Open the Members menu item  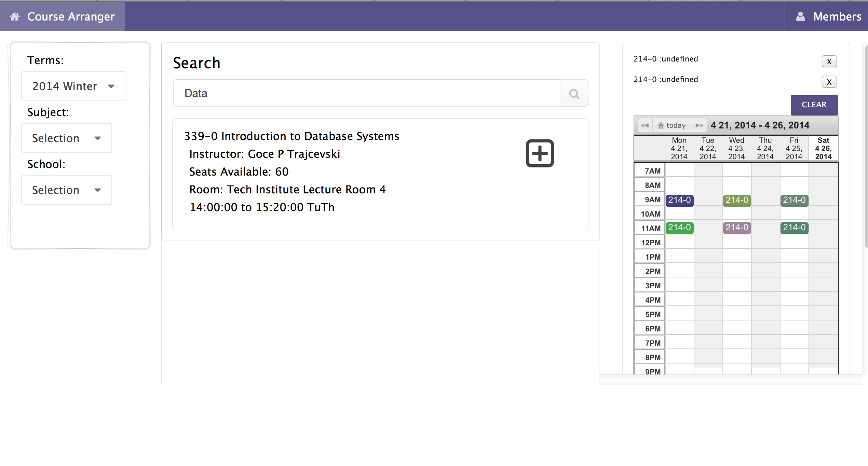click(837, 16)
